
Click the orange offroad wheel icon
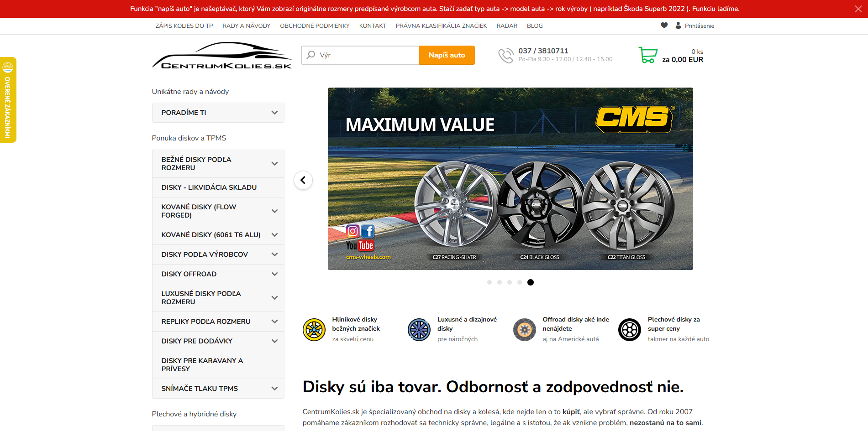click(525, 330)
